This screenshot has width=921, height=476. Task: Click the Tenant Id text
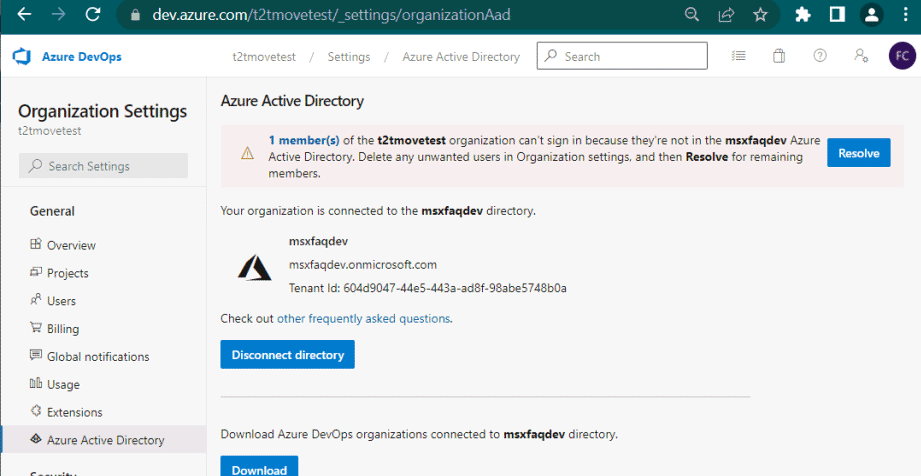tap(428, 288)
